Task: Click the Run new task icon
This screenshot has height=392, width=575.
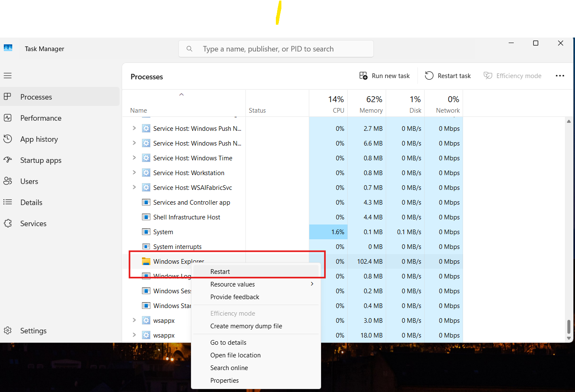Action: click(363, 76)
